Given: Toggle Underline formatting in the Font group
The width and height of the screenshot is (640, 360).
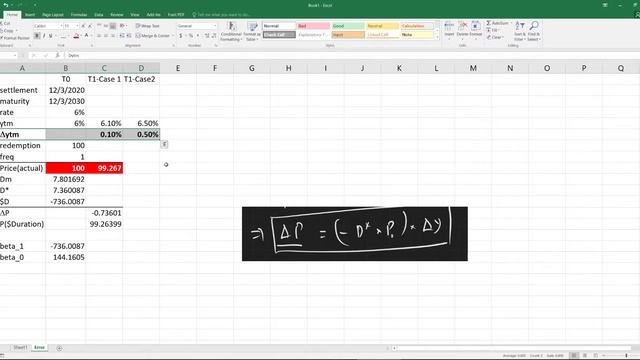Looking at the screenshot, I should pyautogui.click(x=51, y=36).
